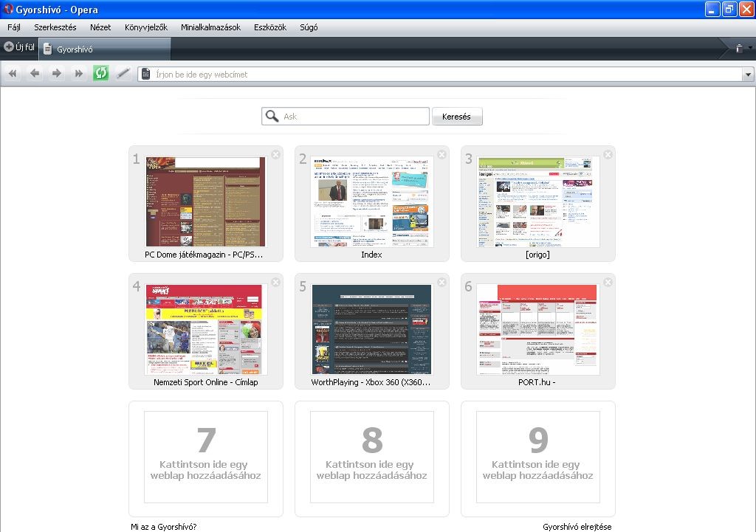Remove speed dial 6, PORT.hu
756x532 pixels.
[x=608, y=283]
